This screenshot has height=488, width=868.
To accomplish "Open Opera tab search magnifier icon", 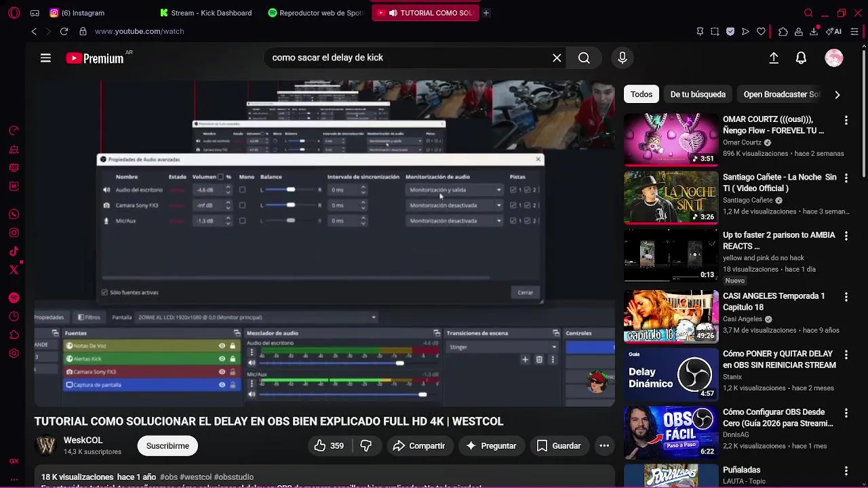I will point(808,13).
